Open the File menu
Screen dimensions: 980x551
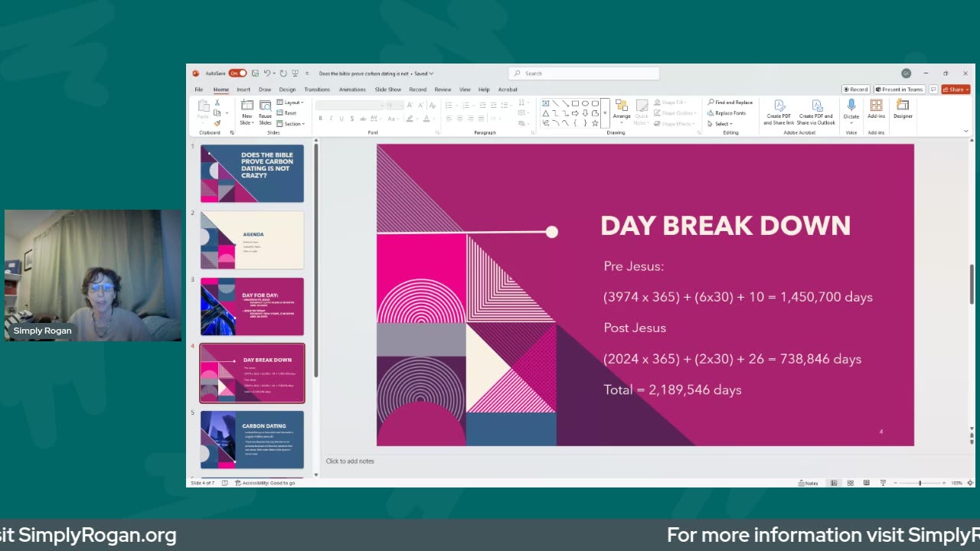[198, 90]
